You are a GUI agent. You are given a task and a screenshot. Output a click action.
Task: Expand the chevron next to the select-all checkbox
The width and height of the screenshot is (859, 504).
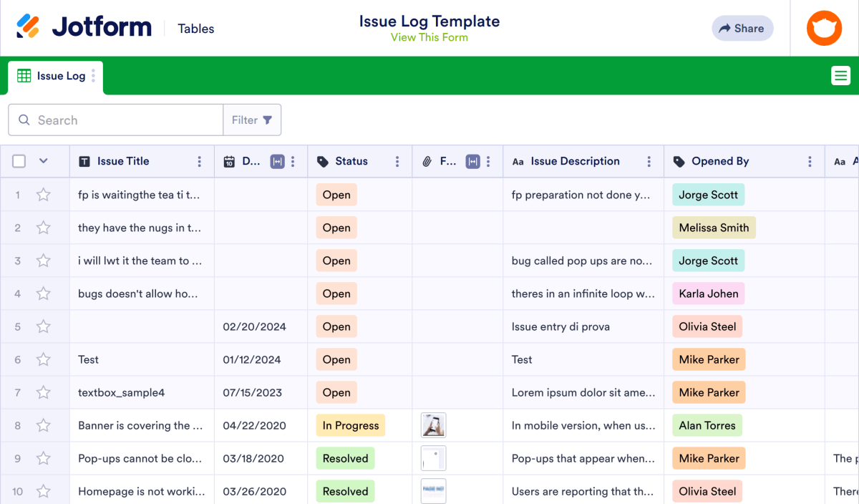click(x=44, y=161)
